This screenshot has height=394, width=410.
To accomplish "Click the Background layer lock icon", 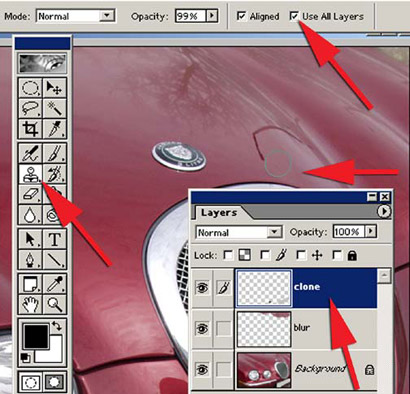I will click(369, 369).
